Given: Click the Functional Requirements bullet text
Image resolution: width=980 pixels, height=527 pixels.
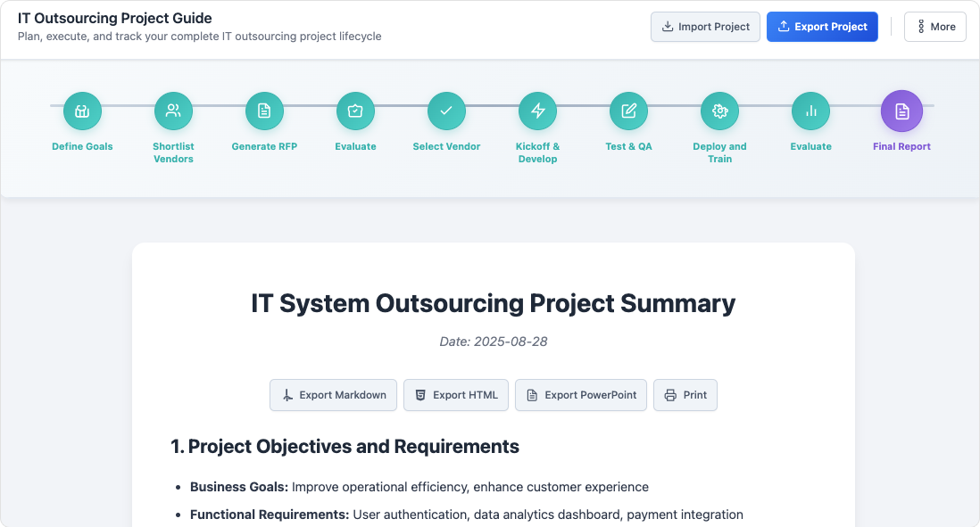Looking at the screenshot, I should point(466,515).
